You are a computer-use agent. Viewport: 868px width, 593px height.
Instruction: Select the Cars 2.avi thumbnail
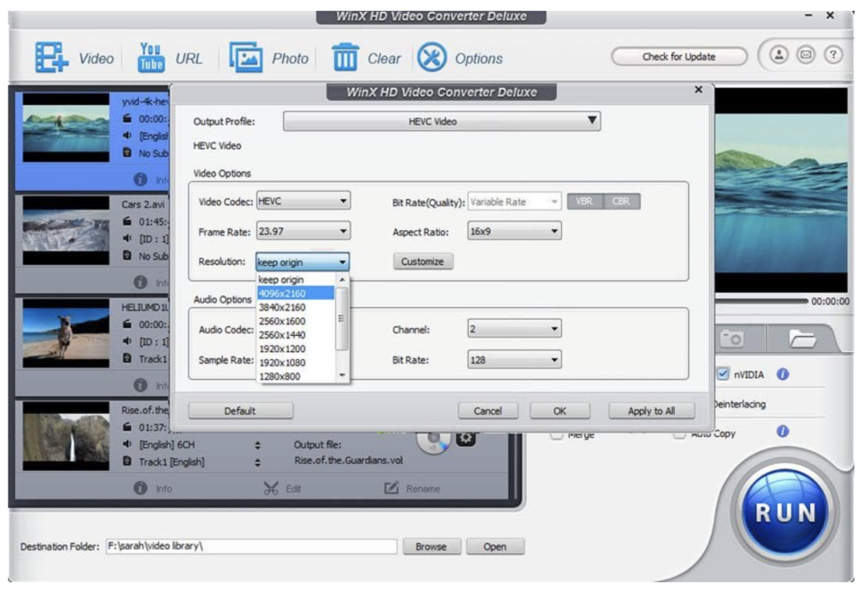click(x=66, y=230)
